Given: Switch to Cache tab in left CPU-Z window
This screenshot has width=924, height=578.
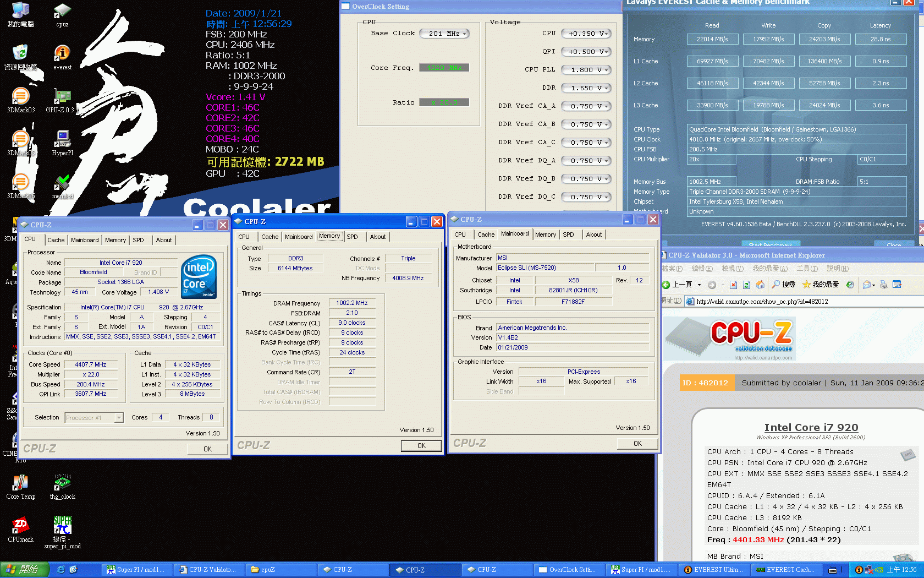Looking at the screenshot, I should click(56, 240).
